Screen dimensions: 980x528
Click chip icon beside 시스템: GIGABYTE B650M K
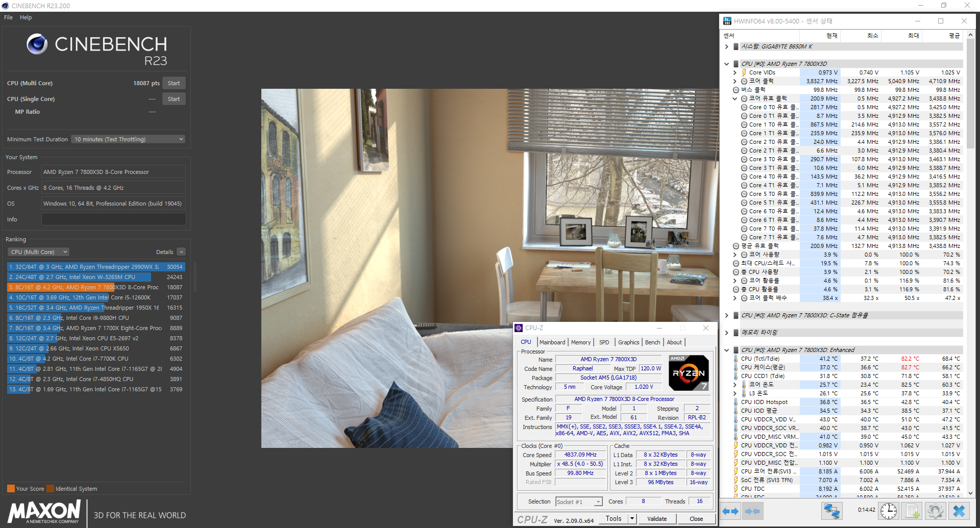736,46
